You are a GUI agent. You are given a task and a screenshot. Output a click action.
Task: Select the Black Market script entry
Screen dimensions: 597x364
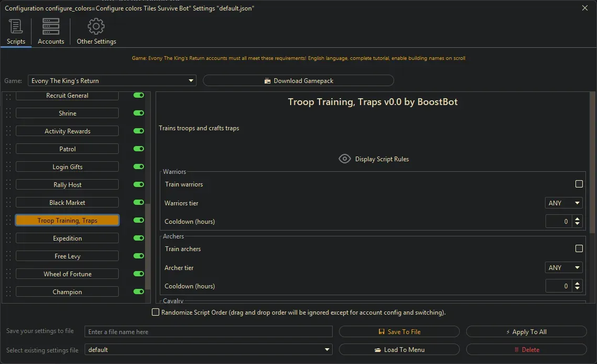(67, 202)
